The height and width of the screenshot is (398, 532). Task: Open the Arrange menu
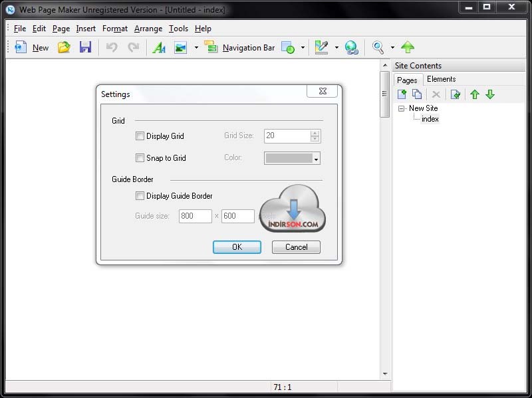click(x=148, y=29)
